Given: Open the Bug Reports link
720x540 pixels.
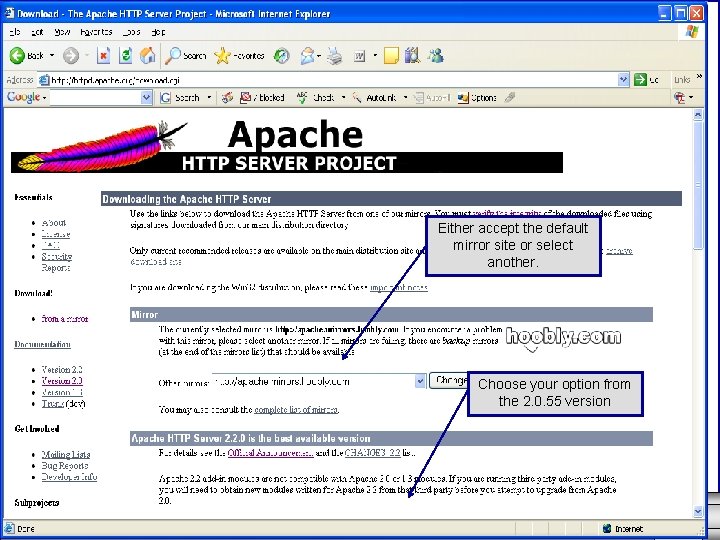Looking at the screenshot, I should coord(65,466).
